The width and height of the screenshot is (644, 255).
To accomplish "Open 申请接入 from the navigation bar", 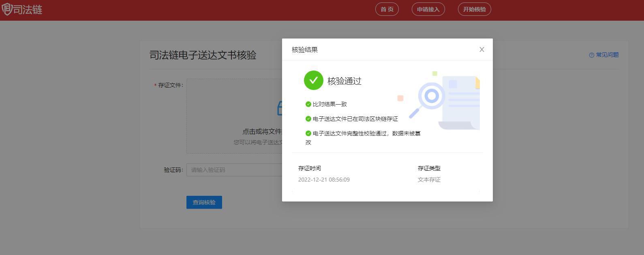I will click(428, 9).
